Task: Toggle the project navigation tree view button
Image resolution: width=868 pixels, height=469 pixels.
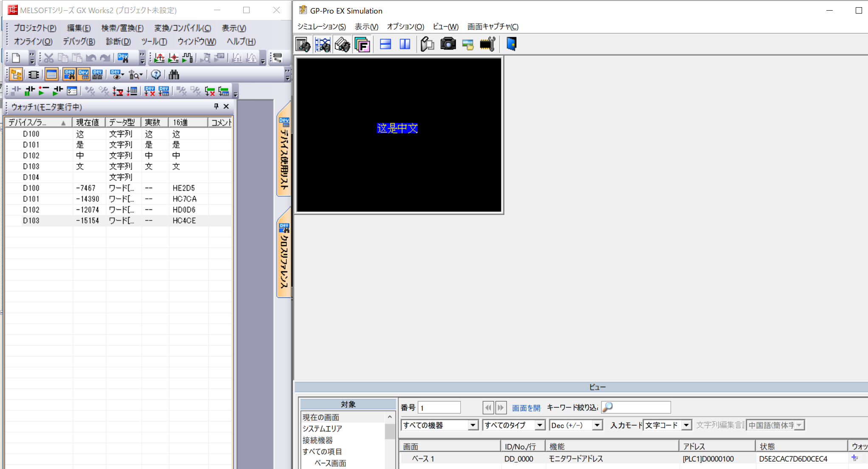Action: pos(16,75)
